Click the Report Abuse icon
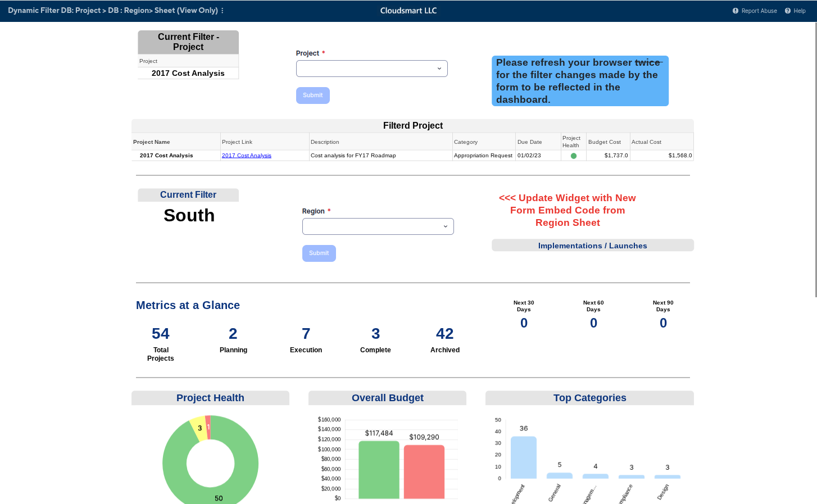817x504 pixels. coord(736,11)
